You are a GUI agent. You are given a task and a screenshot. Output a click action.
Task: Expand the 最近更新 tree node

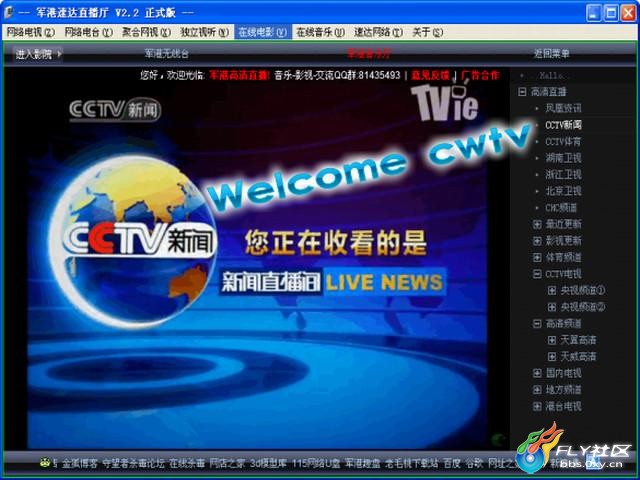(537, 224)
